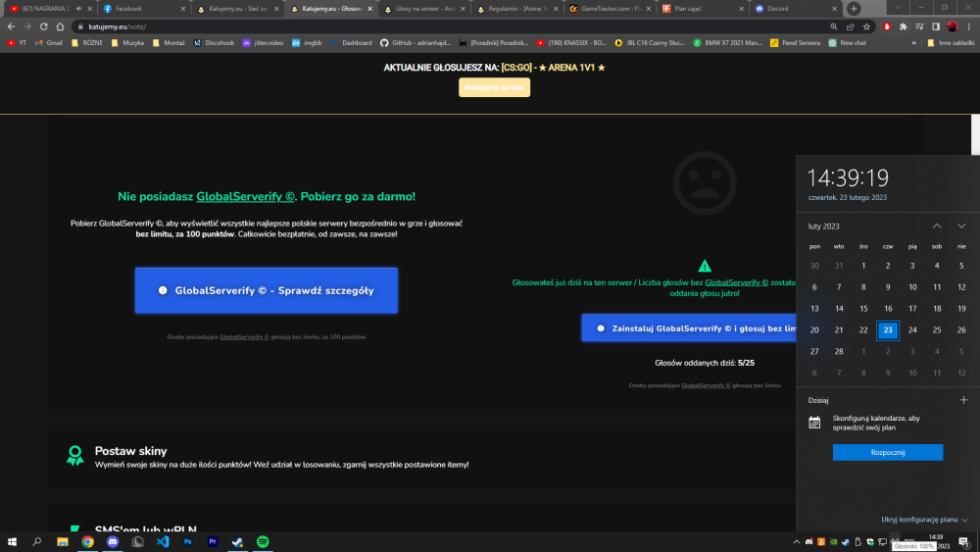Switch to the Plan zajęć tab
The height and width of the screenshot is (552, 980).
point(703,9)
